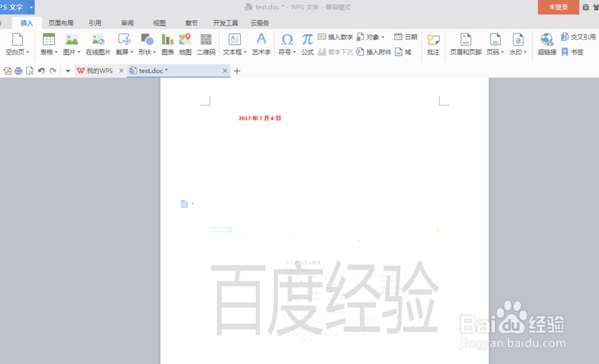Insert a blank page with 空白页 icon
The width and height of the screenshot is (599, 364).
click(17, 40)
